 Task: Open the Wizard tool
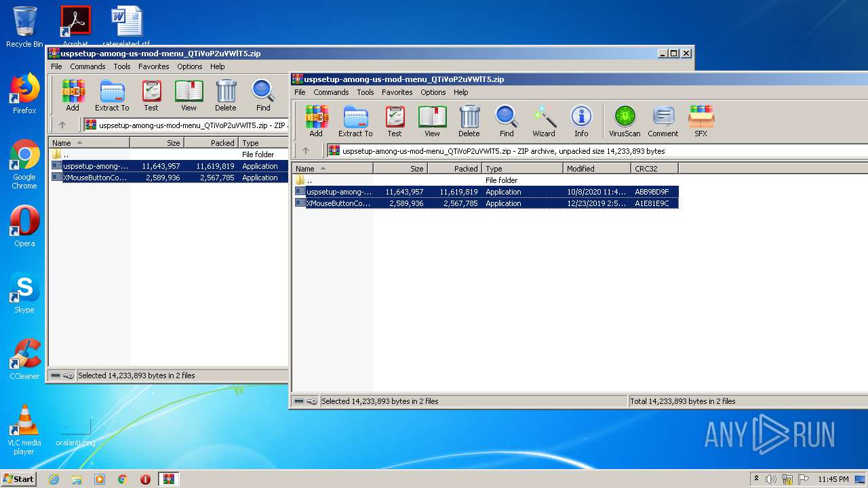[x=544, y=121]
